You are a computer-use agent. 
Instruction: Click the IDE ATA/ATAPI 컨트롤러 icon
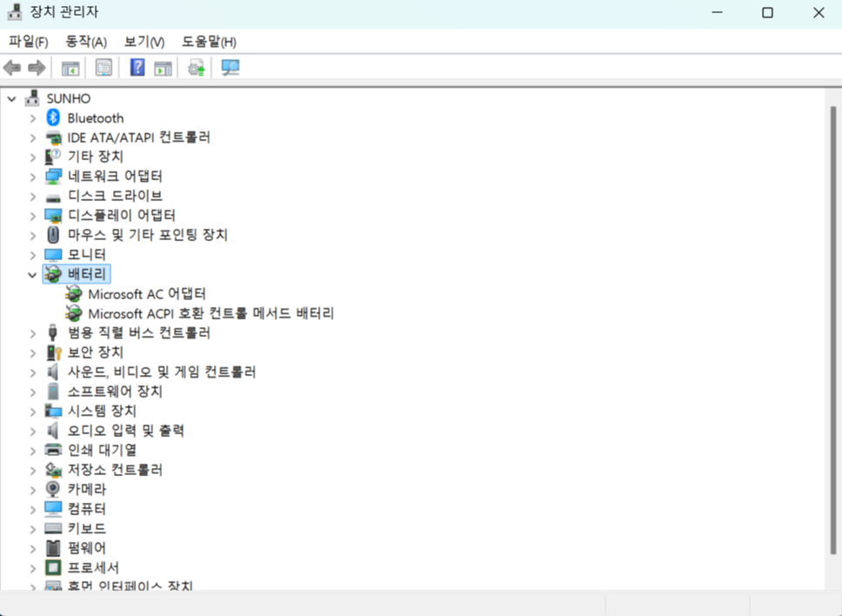point(53,137)
